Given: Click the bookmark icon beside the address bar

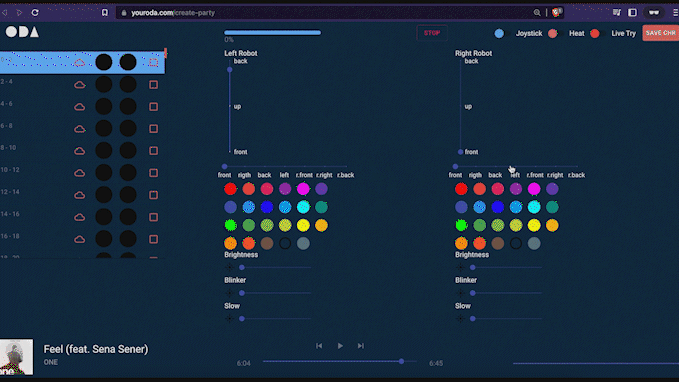Looking at the screenshot, I should pos(105,13).
